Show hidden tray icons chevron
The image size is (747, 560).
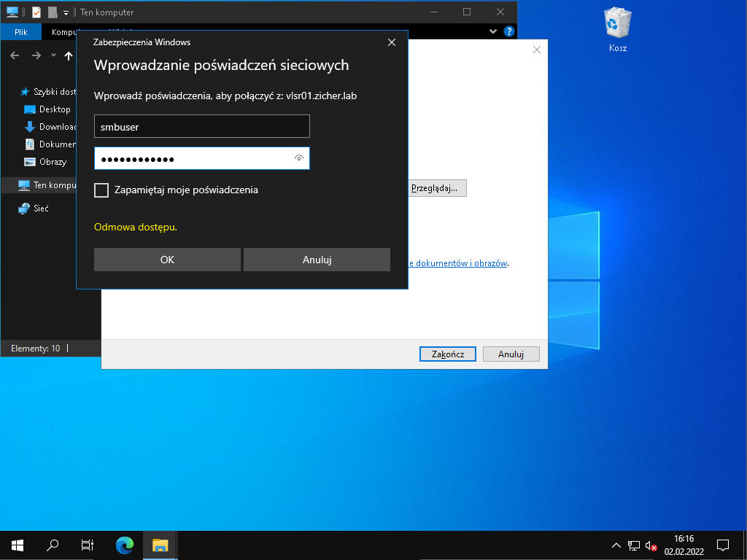click(616, 545)
